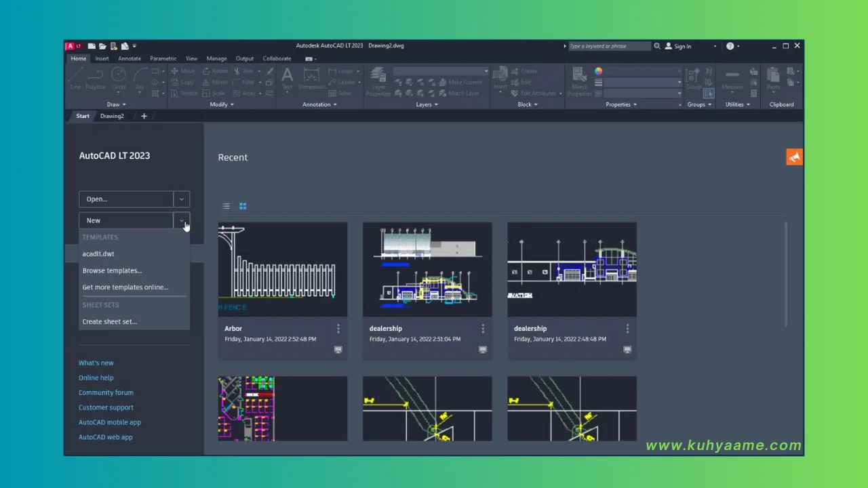Click Sign In in title bar
Viewport: 868px width, 488px height.
(x=678, y=46)
